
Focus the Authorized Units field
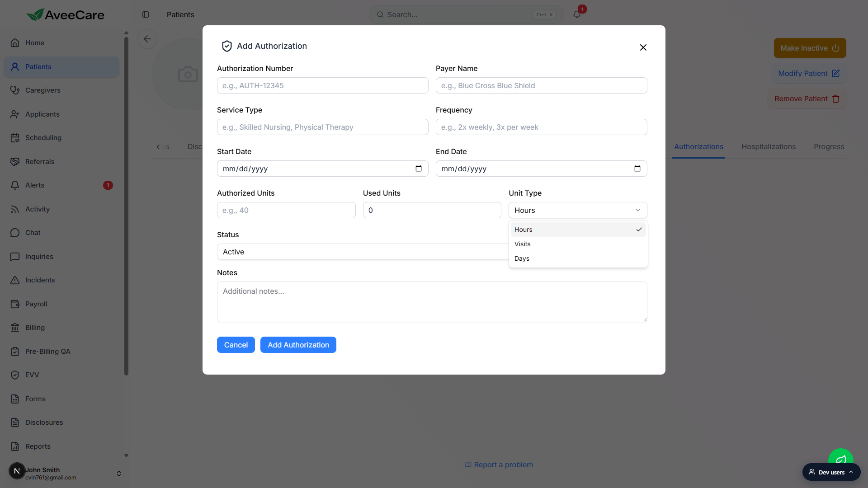(x=286, y=210)
